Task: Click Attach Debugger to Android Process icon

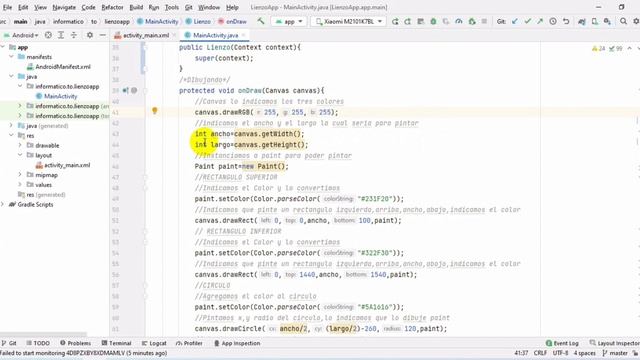Action: point(472,21)
